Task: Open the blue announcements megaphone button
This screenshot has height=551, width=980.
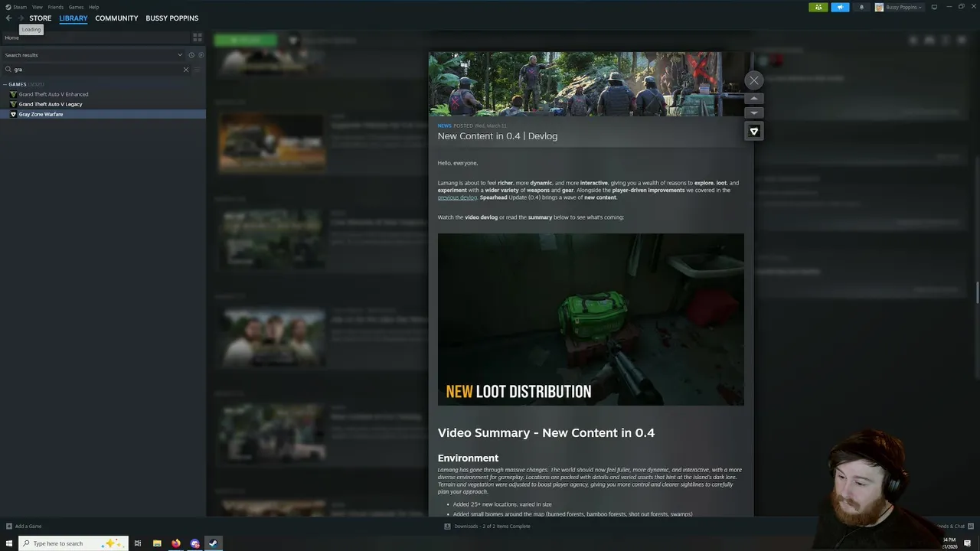Action: pyautogui.click(x=840, y=7)
